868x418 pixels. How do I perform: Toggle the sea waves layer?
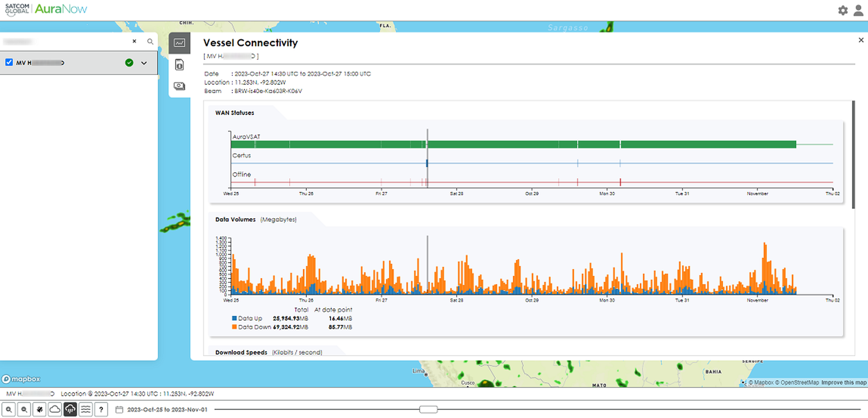[x=86, y=410]
